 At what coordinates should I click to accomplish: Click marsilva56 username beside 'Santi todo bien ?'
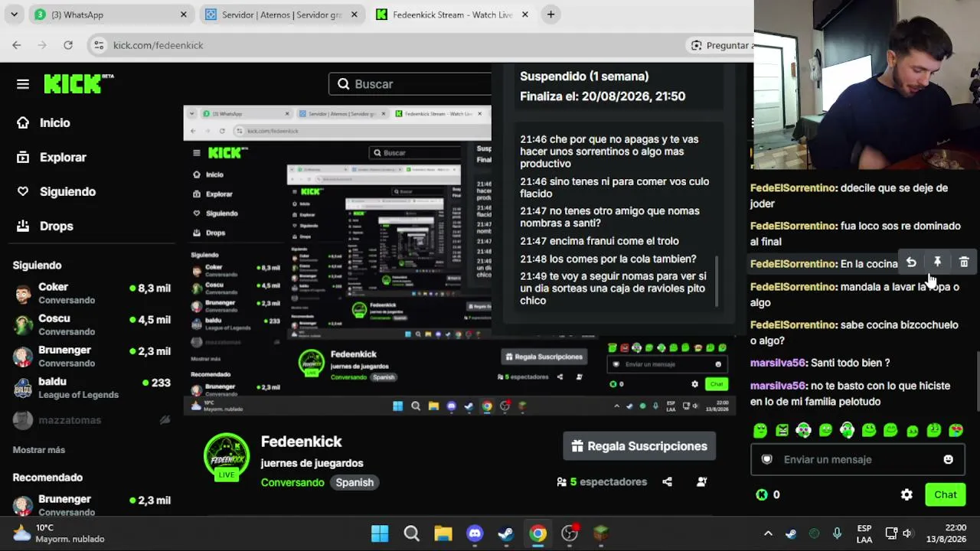click(778, 363)
